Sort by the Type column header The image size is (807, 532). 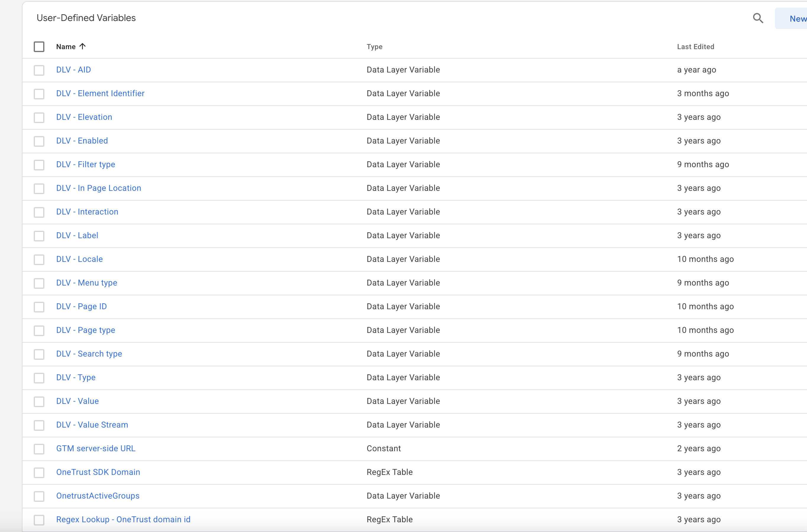pos(374,47)
